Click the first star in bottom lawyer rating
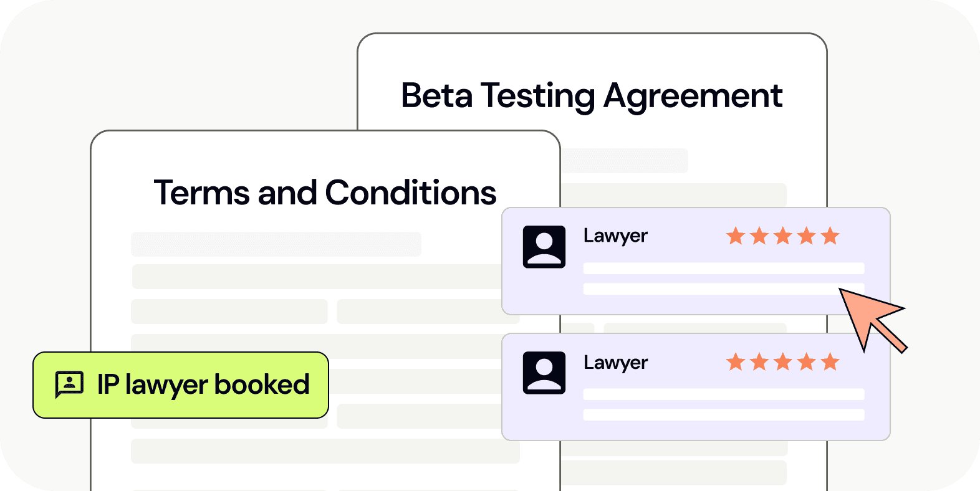The image size is (980, 491). click(736, 361)
